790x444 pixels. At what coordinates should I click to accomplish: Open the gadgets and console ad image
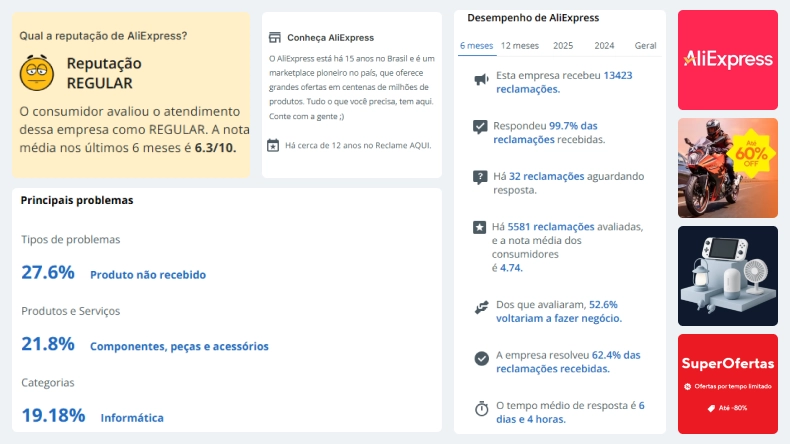(x=728, y=276)
